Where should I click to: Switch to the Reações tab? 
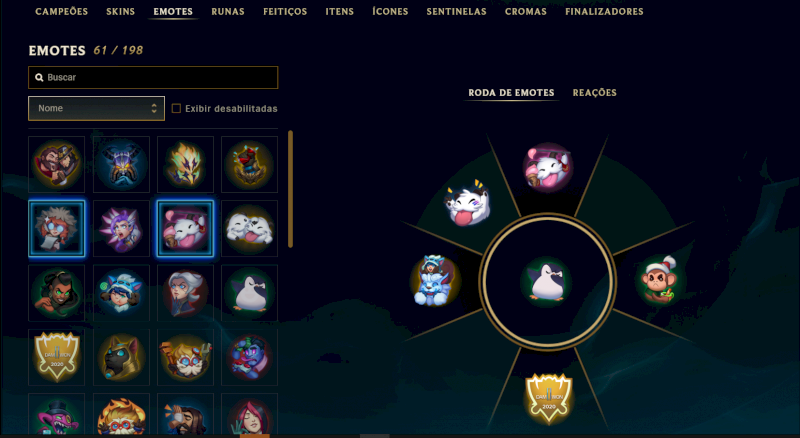point(594,93)
